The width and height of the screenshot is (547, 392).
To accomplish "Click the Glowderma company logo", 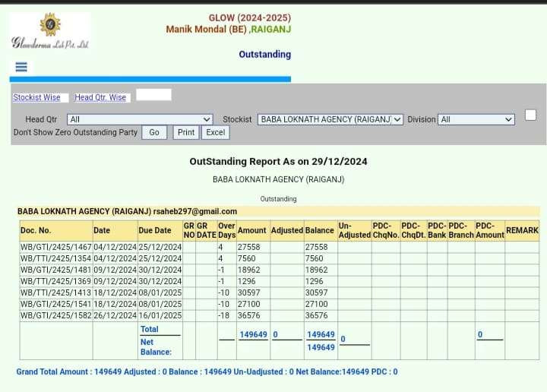I will [50, 30].
